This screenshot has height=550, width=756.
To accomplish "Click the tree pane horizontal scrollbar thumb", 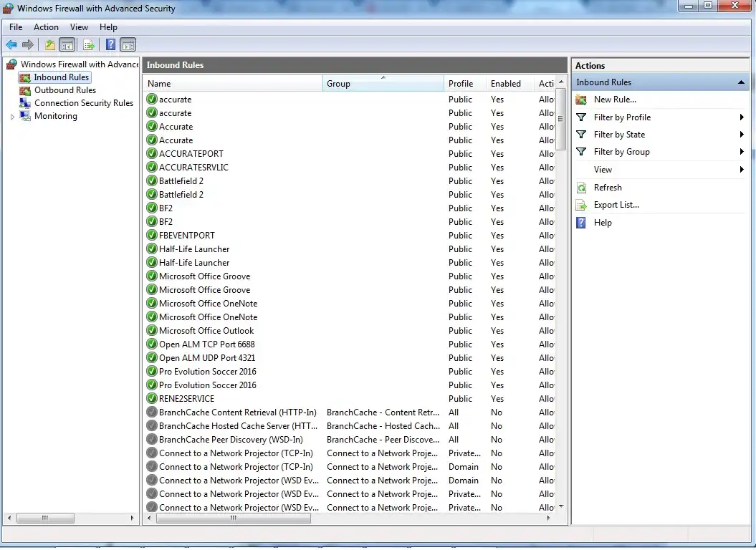I will 45,518.
